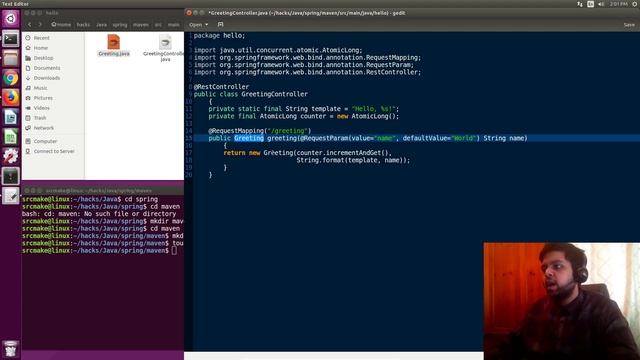This screenshot has height=360, width=640.
Task: Click the terminal window title bar
Action: pyautogui.click(x=103, y=191)
